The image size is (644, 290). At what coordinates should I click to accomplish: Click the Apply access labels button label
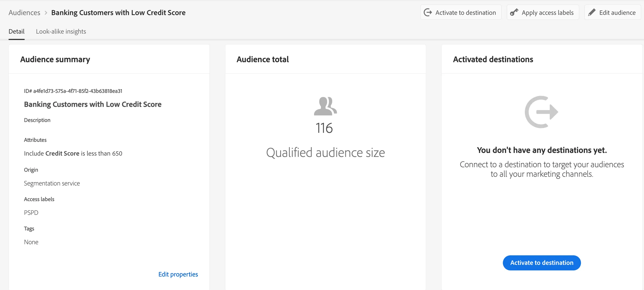tap(548, 13)
